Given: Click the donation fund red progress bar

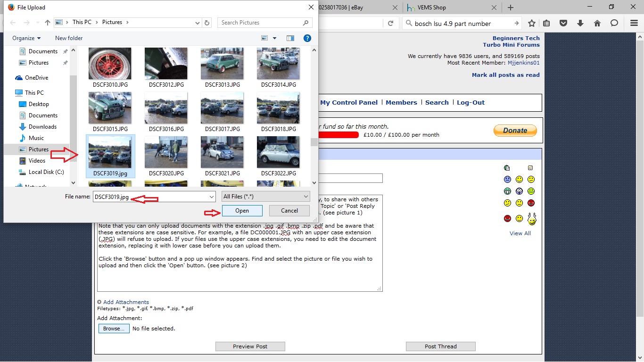Looking at the screenshot, I should 339,135.
